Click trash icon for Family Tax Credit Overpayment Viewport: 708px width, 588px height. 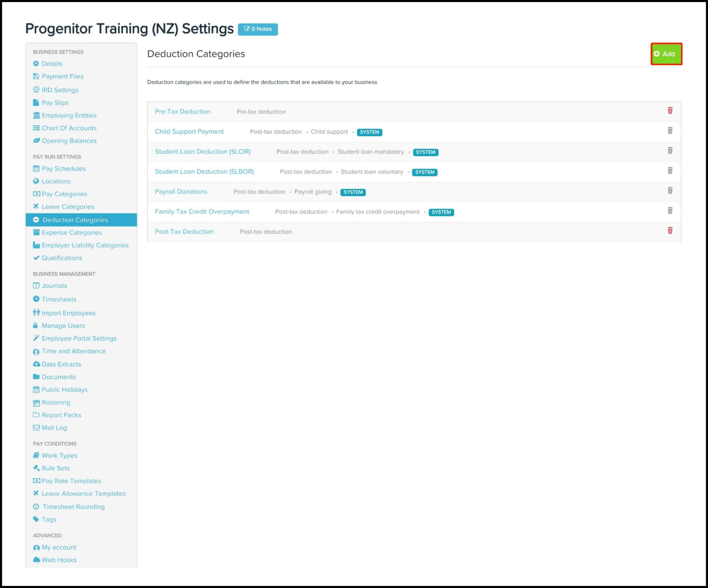coord(670,211)
